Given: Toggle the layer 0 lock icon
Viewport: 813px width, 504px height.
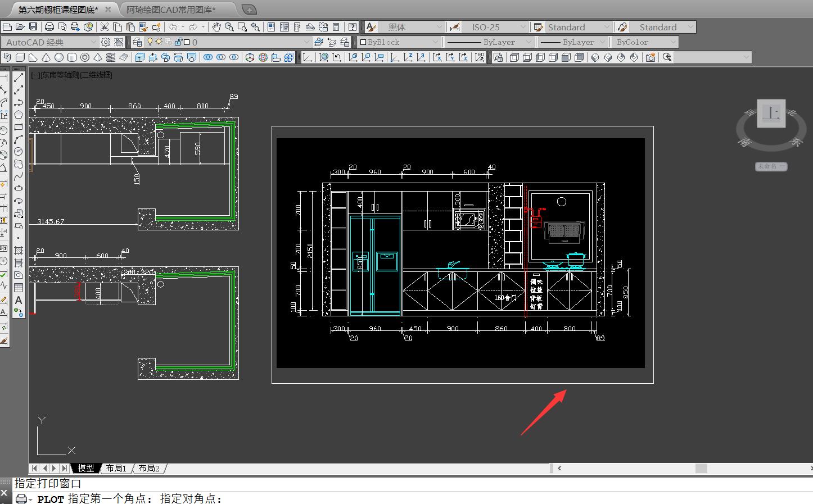Looking at the screenshot, I should click(x=179, y=42).
